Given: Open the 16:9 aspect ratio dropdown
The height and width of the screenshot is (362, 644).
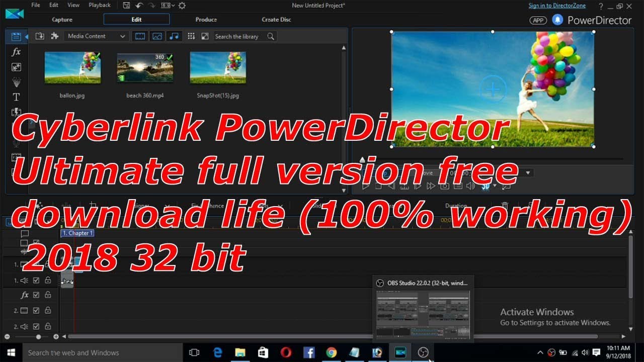Looking at the screenshot, I should point(169,6).
